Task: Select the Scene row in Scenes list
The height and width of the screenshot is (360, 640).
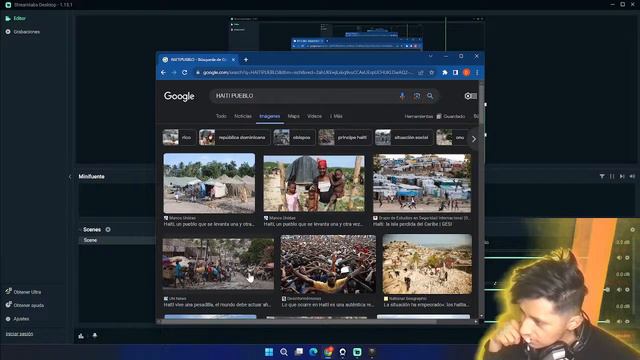Action: pyautogui.click(x=117, y=240)
